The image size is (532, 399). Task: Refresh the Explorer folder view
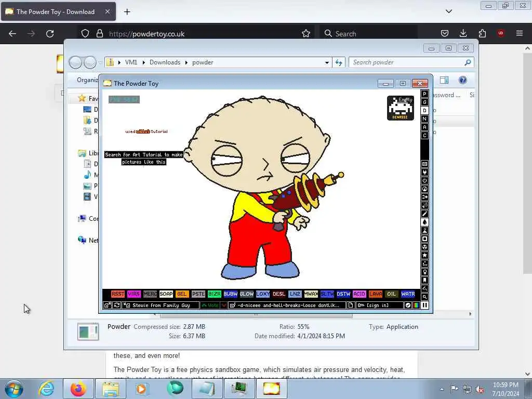pyautogui.click(x=339, y=62)
